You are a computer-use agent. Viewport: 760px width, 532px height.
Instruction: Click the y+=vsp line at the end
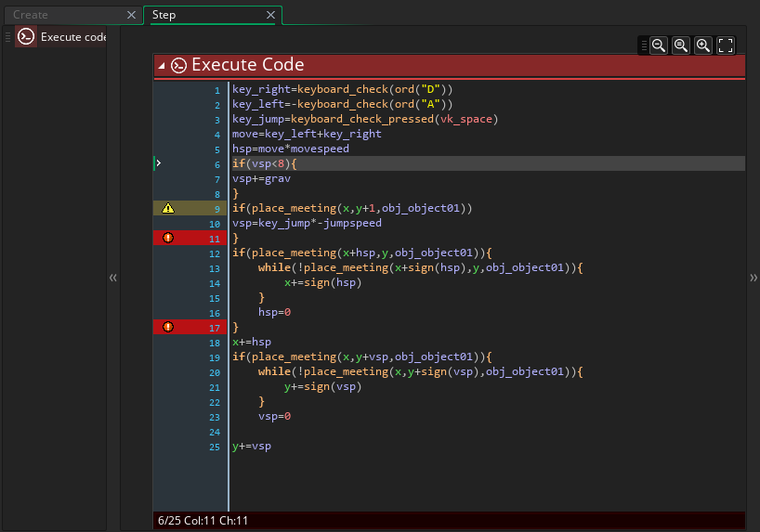tap(252, 447)
